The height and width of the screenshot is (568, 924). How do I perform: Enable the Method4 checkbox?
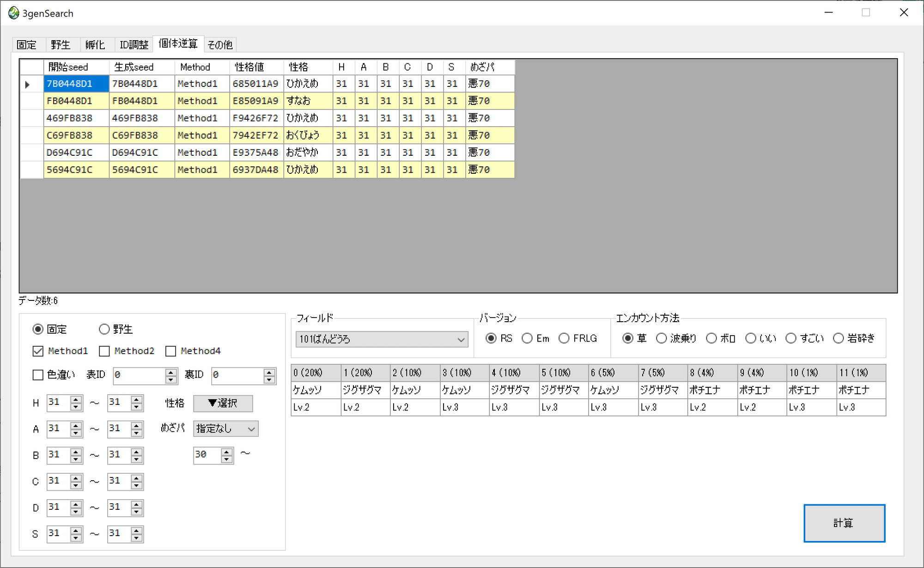[x=171, y=351]
